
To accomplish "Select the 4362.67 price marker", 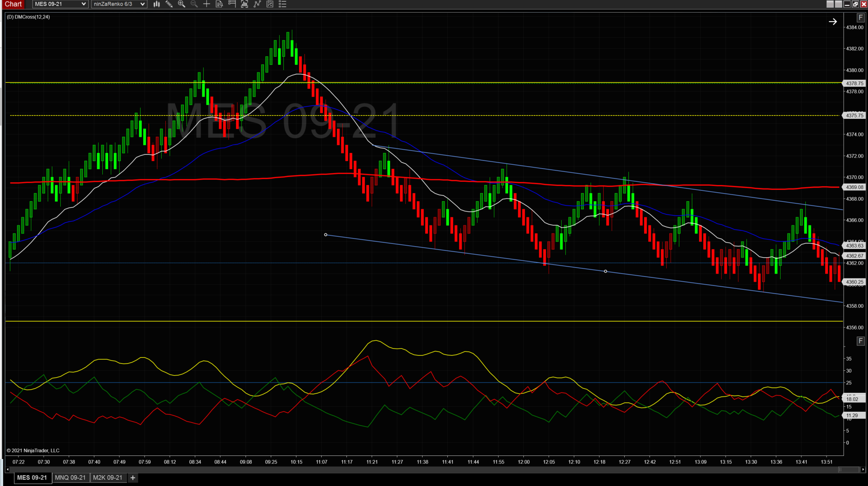I will click(854, 256).
